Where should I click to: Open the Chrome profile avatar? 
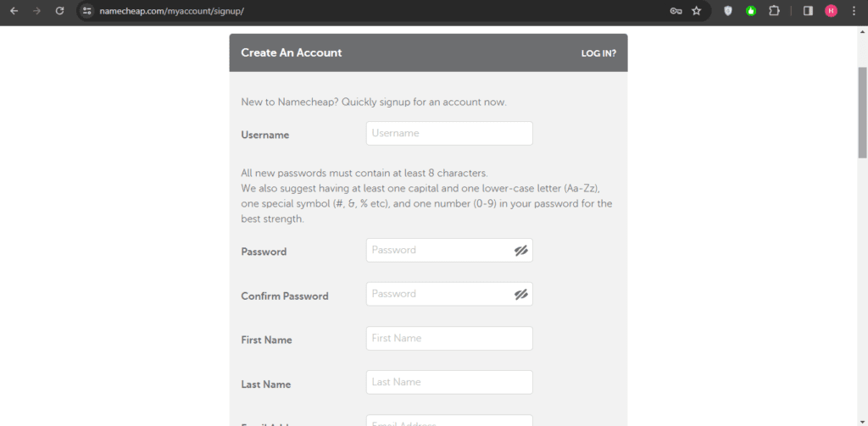[831, 10]
